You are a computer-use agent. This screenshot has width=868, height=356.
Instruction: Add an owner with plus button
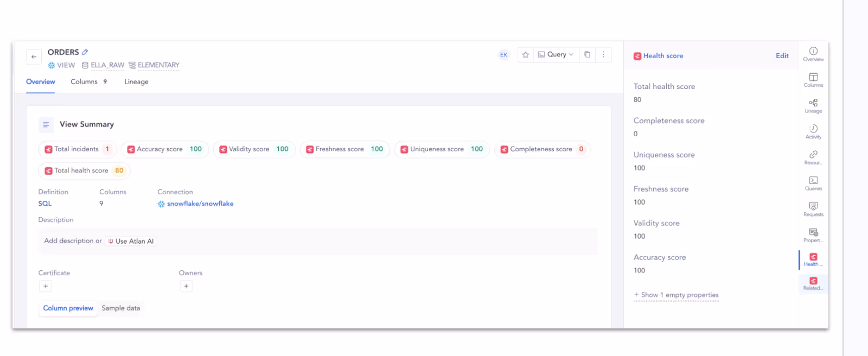click(186, 287)
